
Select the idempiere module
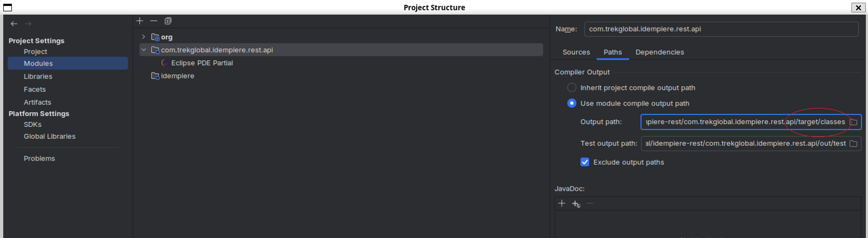click(x=177, y=76)
